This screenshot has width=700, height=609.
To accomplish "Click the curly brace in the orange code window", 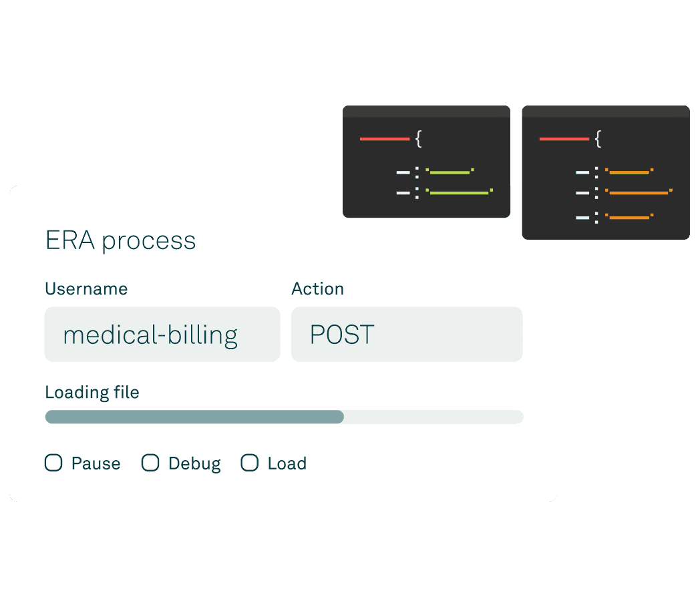I will 598,140.
